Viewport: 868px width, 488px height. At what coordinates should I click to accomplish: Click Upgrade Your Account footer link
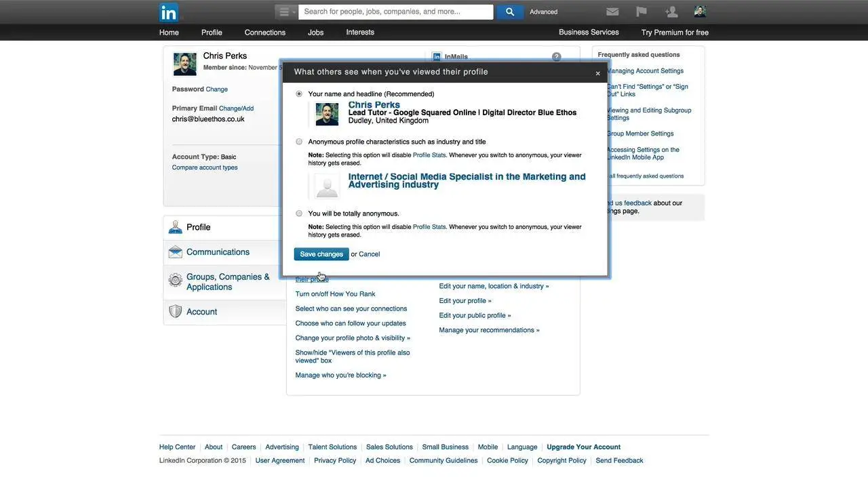[x=584, y=447]
